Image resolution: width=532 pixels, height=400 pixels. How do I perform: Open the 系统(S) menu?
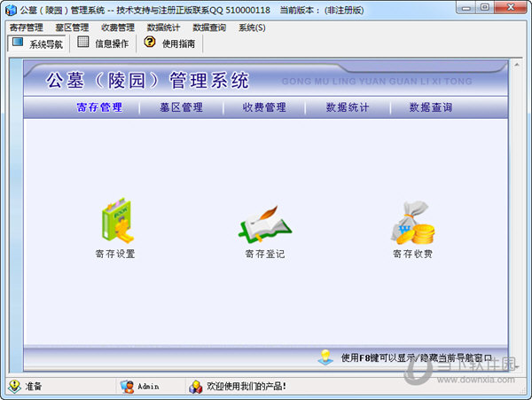coord(252,27)
